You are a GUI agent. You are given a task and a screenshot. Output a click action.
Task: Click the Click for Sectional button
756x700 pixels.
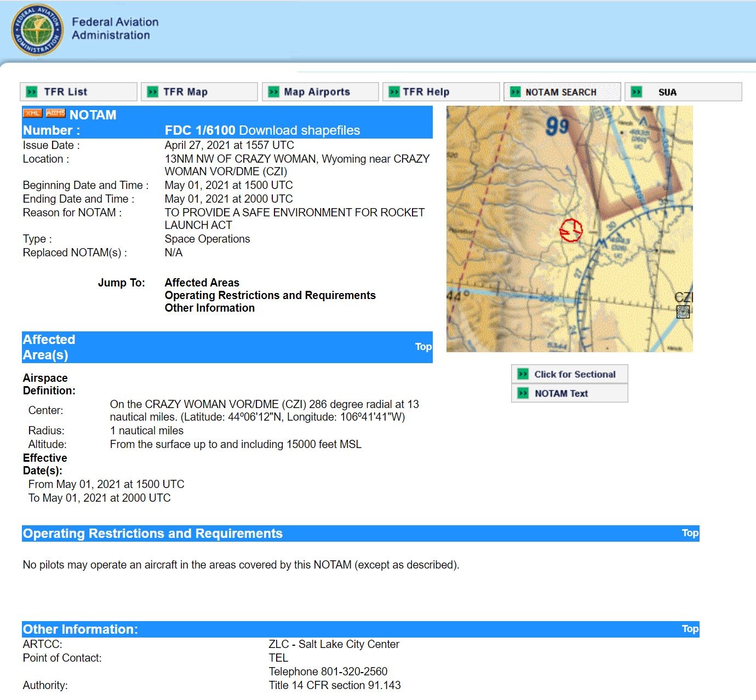tap(570, 374)
